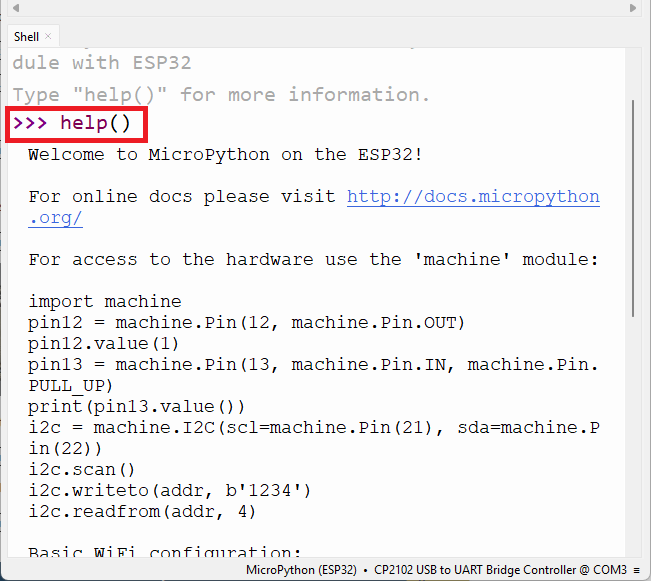
Task: Click the "print(pin13.value())" line
Action: pos(137,406)
